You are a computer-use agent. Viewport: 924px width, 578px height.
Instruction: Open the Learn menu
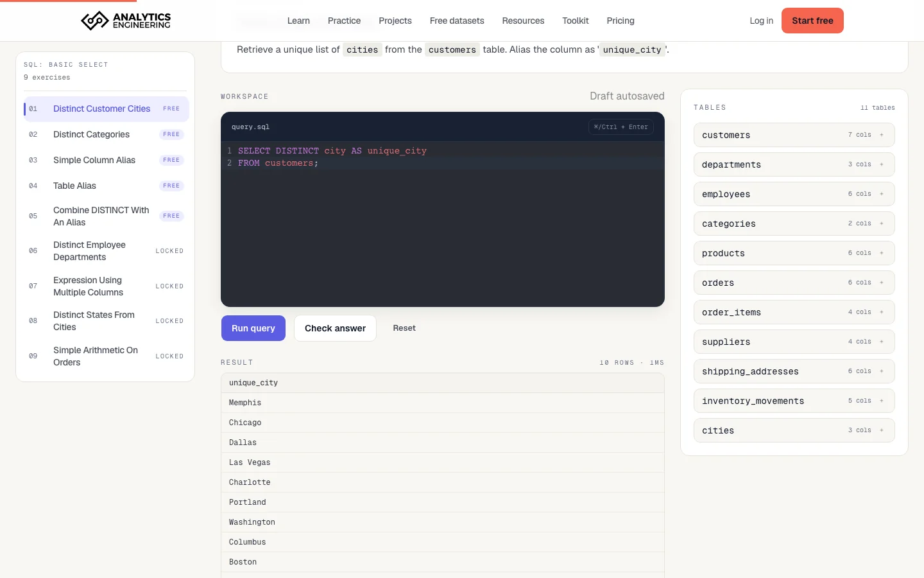click(298, 21)
